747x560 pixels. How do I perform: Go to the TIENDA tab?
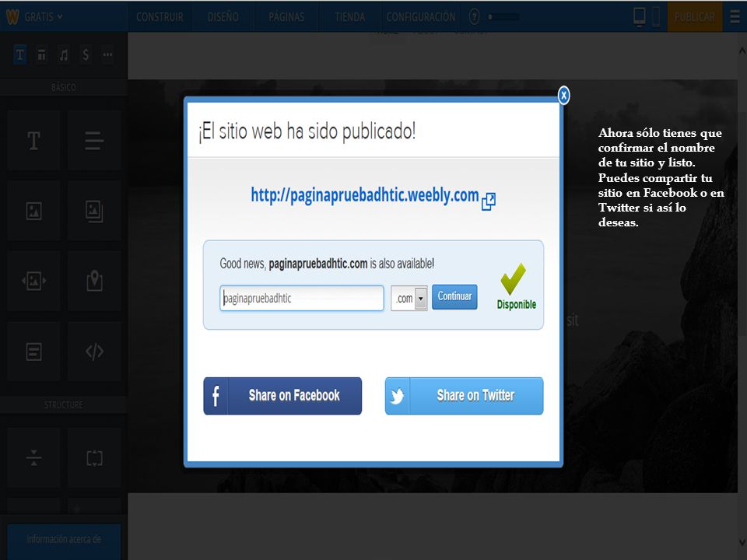point(349,17)
